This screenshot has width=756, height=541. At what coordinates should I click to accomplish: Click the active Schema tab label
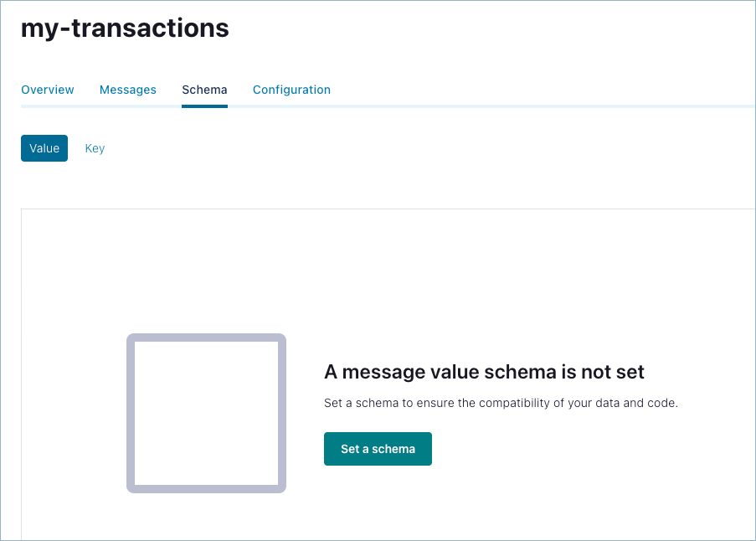(x=204, y=90)
